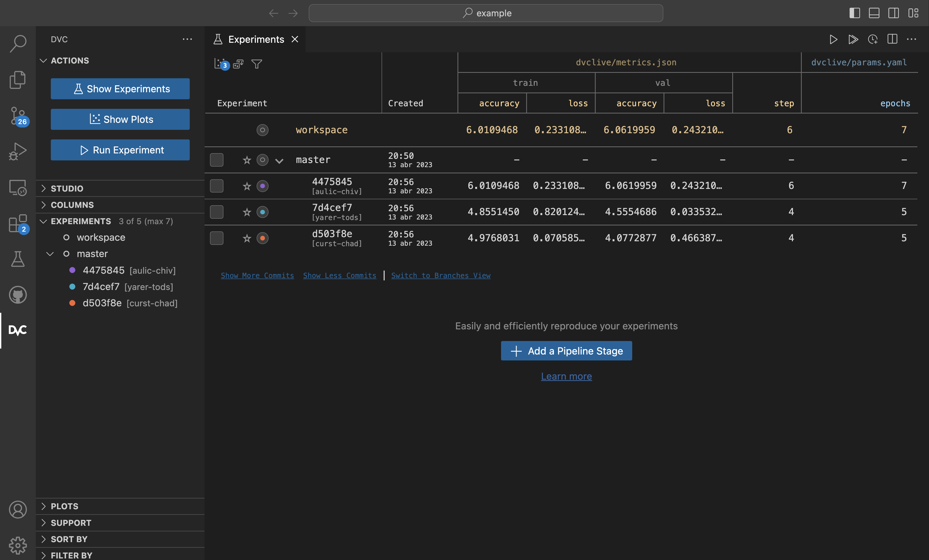This screenshot has height=560, width=929.
Task: Open Extensions view with 2 badge
Action: point(18,223)
